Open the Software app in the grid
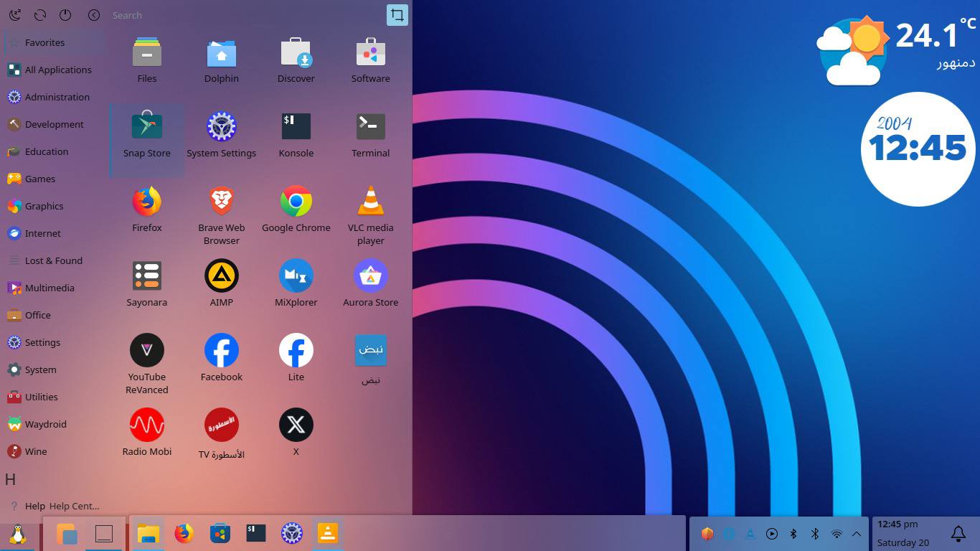The image size is (980, 551). [x=371, y=60]
